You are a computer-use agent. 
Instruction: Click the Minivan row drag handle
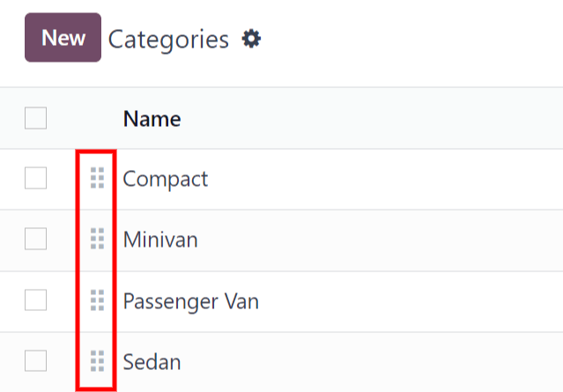[97, 239]
